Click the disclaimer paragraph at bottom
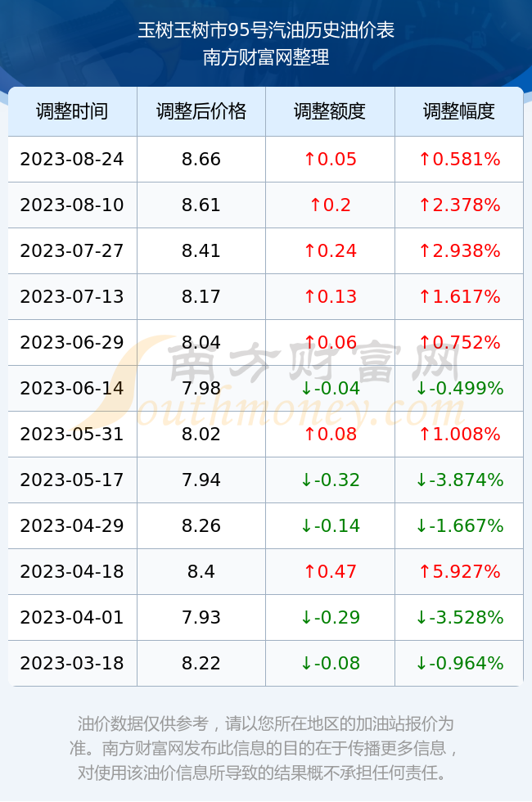 pyautogui.click(x=265, y=748)
